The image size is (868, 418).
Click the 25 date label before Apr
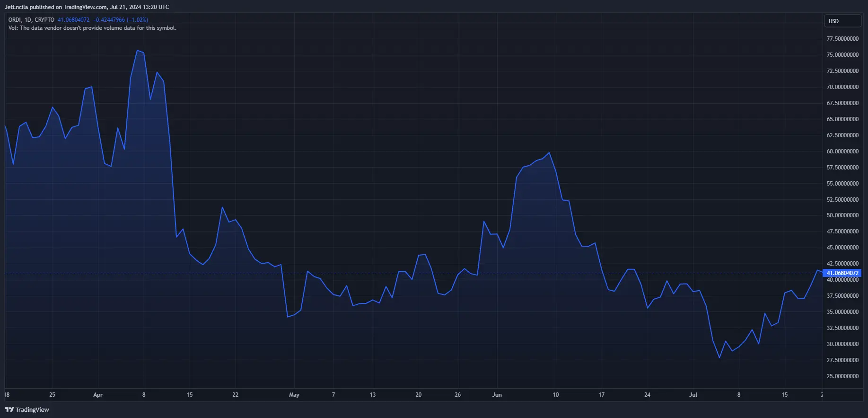coord(52,395)
